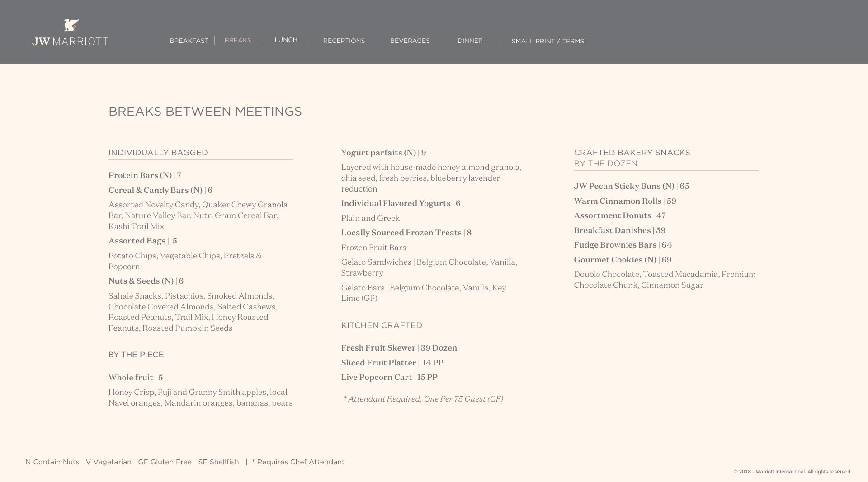Click the Individually Bagged section heading
The width and height of the screenshot is (868, 482).
click(158, 153)
